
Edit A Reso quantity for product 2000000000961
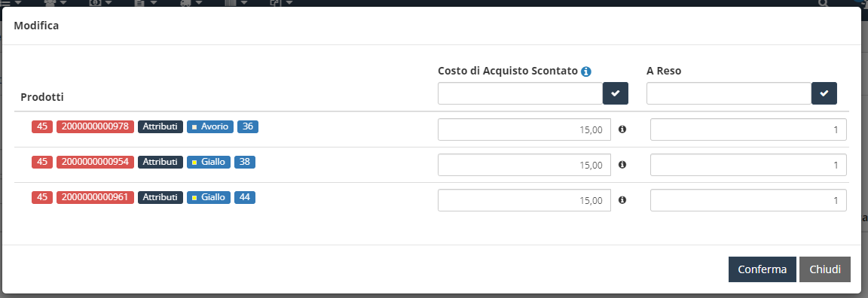(x=748, y=200)
